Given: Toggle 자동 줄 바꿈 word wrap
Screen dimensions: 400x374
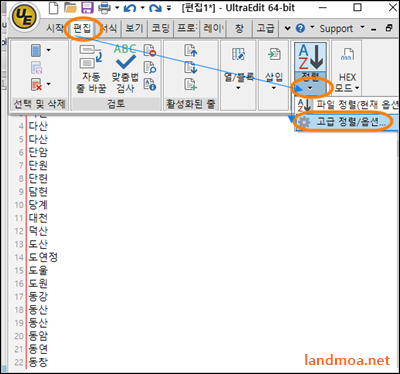Looking at the screenshot, I should click(x=91, y=69).
